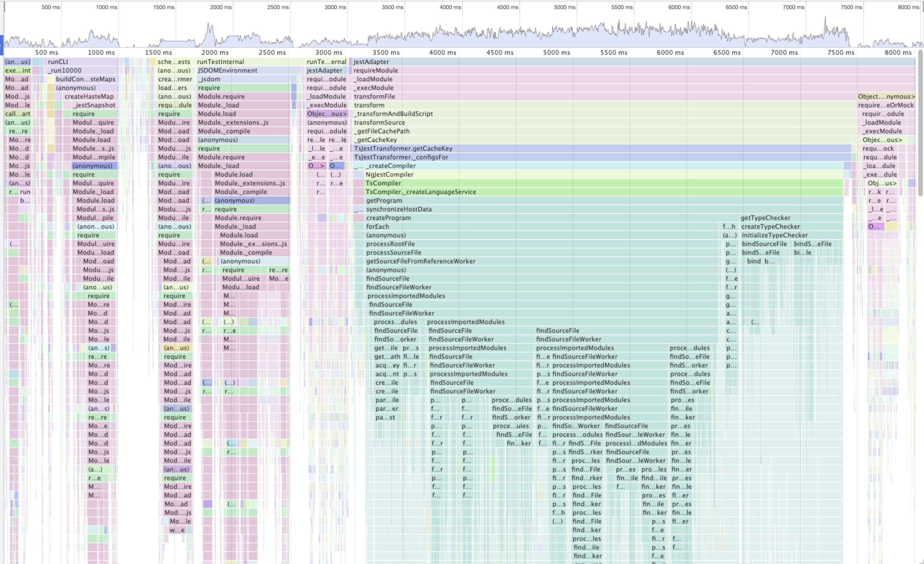Select the _createCompiler frame

604,166
